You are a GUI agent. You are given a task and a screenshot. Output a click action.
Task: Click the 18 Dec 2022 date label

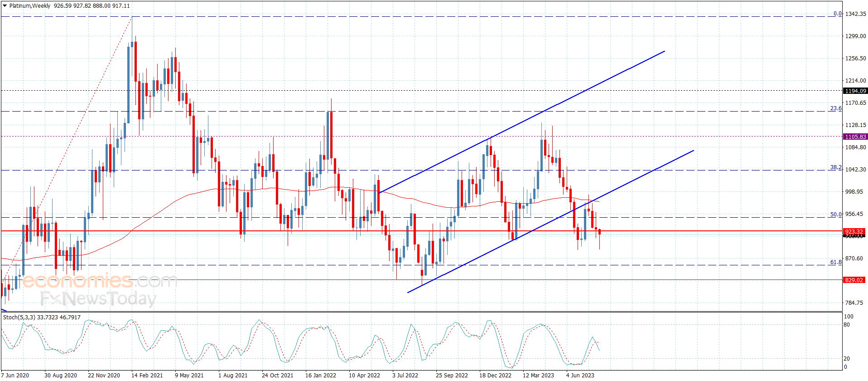(x=495, y=375)
